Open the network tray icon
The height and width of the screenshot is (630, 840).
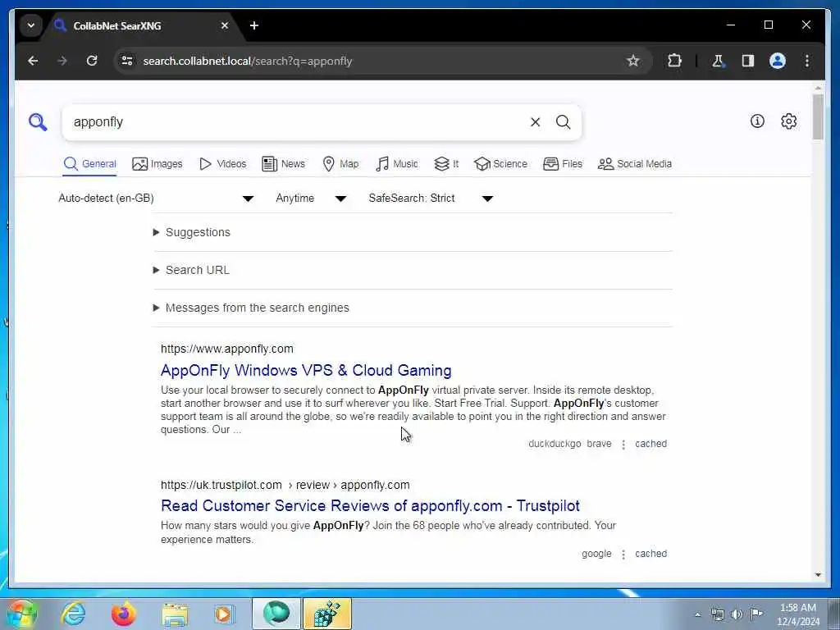click(717, 614)
